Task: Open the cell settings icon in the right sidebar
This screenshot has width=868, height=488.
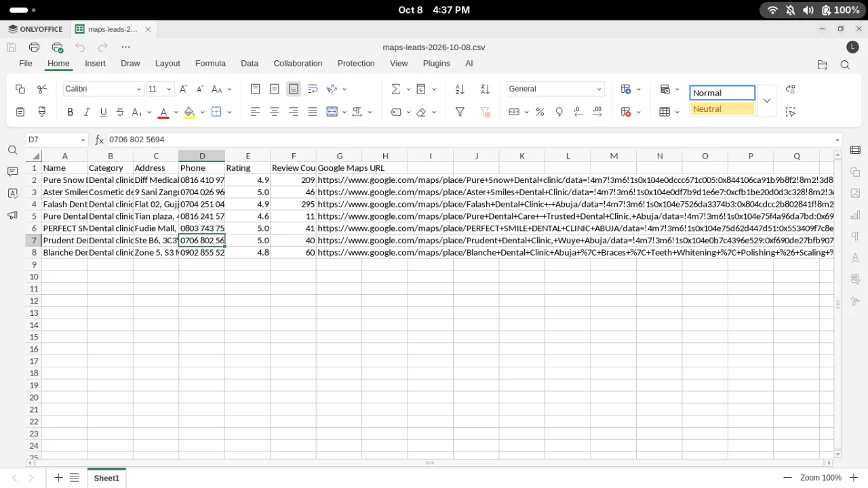Action: [x=855, y=150]
